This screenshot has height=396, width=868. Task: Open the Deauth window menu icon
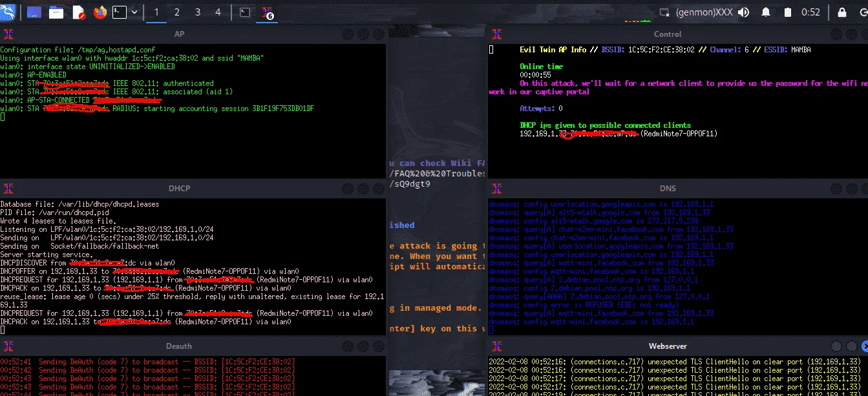click(x=7, y=346)
